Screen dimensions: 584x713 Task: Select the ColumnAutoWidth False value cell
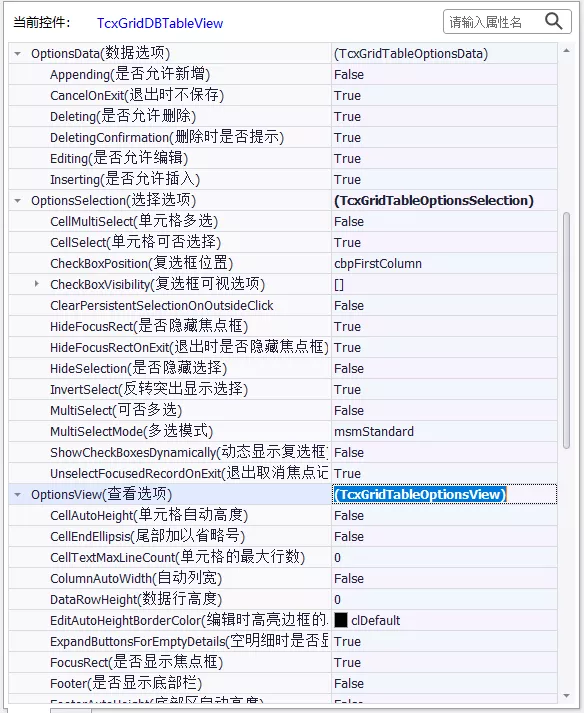444,578
